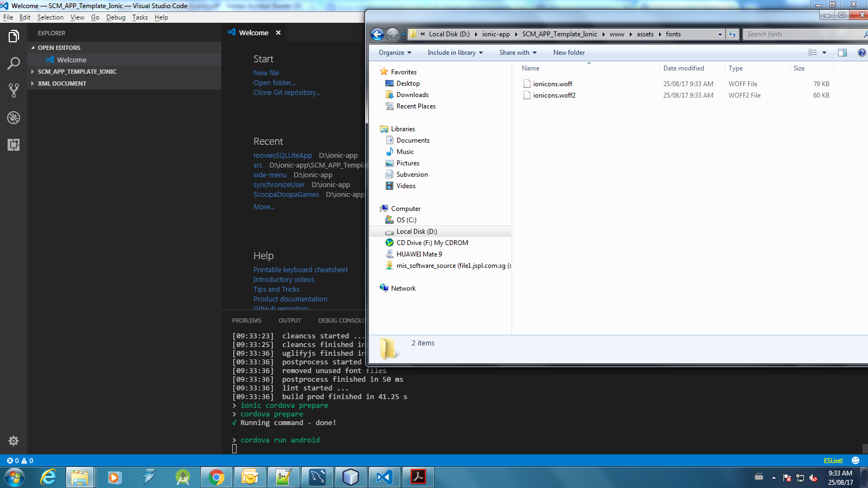Expand the XML DOCUMENT section
868x488 pixels.
pyautogui.click(x=124, y=84)
